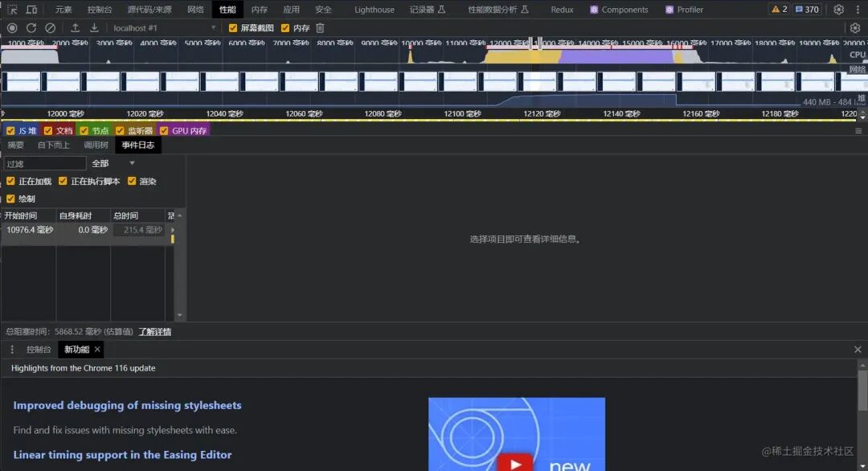Click the reload and profile icon
Viewport: 868px width, 471px height.
tap(31, 27)
